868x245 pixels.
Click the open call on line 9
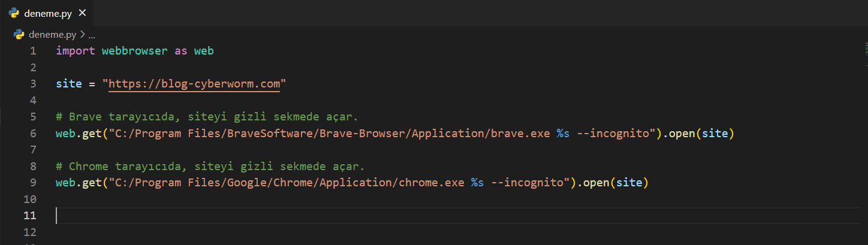596,182
